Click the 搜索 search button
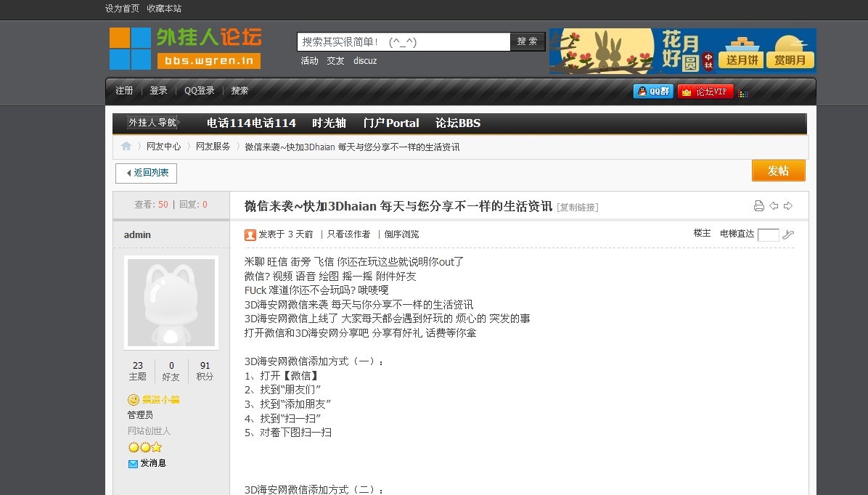 528,41
